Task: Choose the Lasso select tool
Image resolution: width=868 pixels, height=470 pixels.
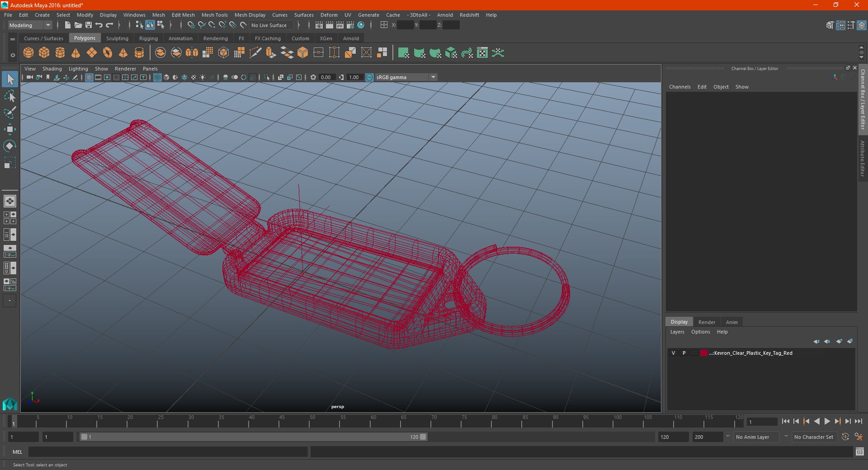Action: 10,96
